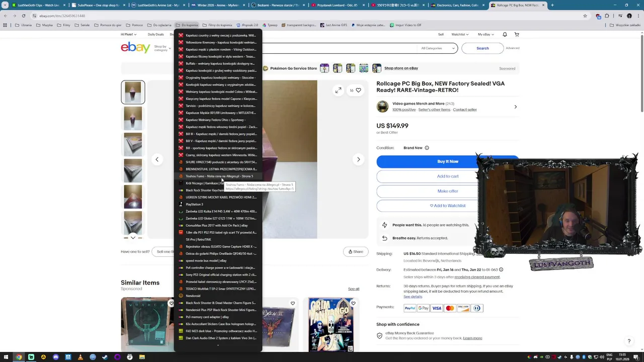Open the shopping cart icon
Image resolution: width=644 pixels, height=362 pixels.
[x=517, y=35]
